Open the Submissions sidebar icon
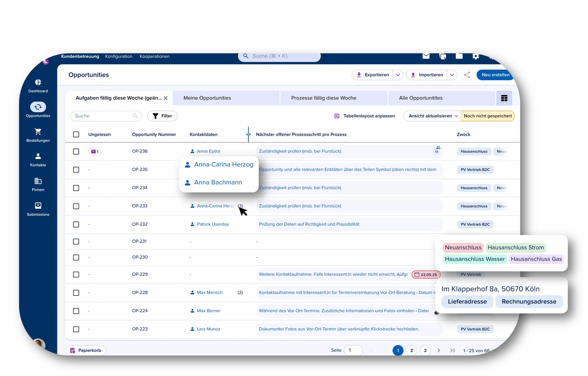Image resolution: width=588 pixels, height=376 pixels. pyautogui.click(x=38, y=206)
